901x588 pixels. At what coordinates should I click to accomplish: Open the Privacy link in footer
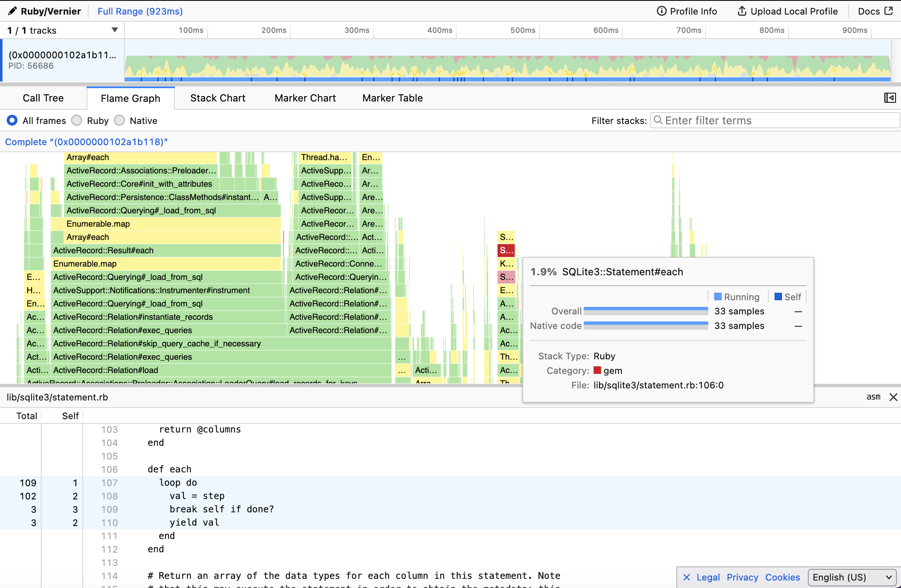point(743,577)
